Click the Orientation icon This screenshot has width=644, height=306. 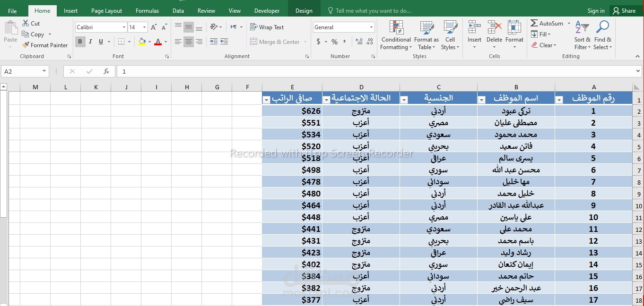pos(214,27)
